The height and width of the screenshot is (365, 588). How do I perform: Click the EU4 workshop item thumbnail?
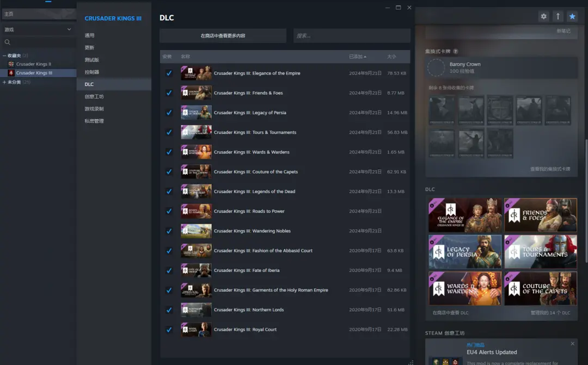point(445,361)
